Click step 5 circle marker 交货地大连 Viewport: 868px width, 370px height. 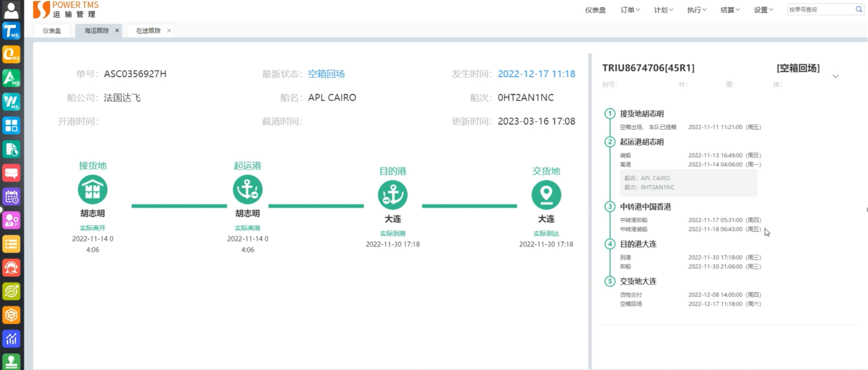[610, 281]
